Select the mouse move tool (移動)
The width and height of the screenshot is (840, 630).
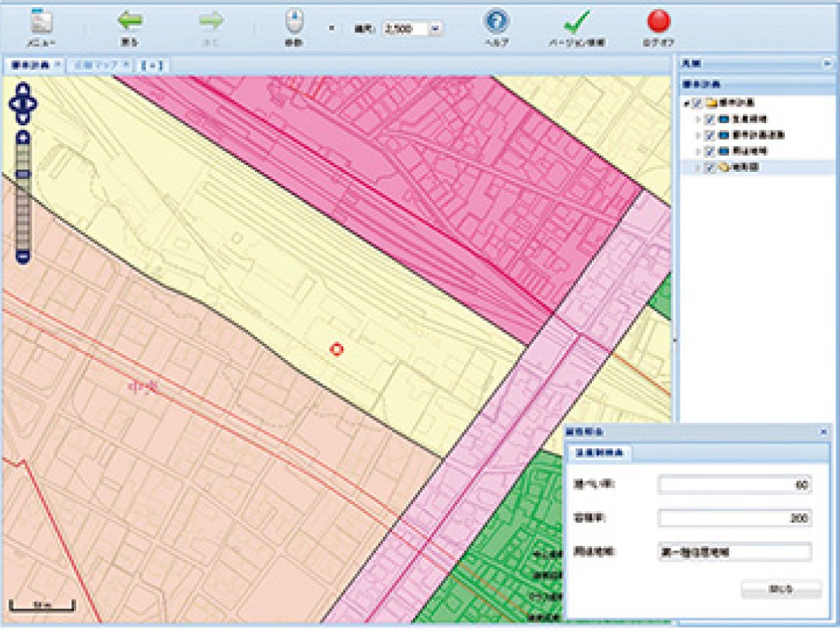coord(294,26)
